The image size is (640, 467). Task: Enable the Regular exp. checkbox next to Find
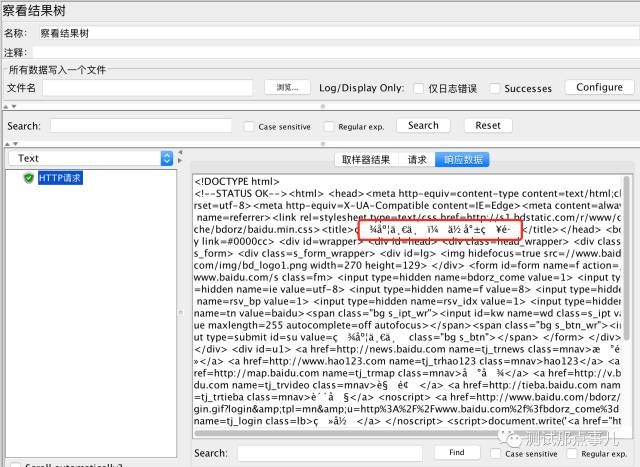572,454
